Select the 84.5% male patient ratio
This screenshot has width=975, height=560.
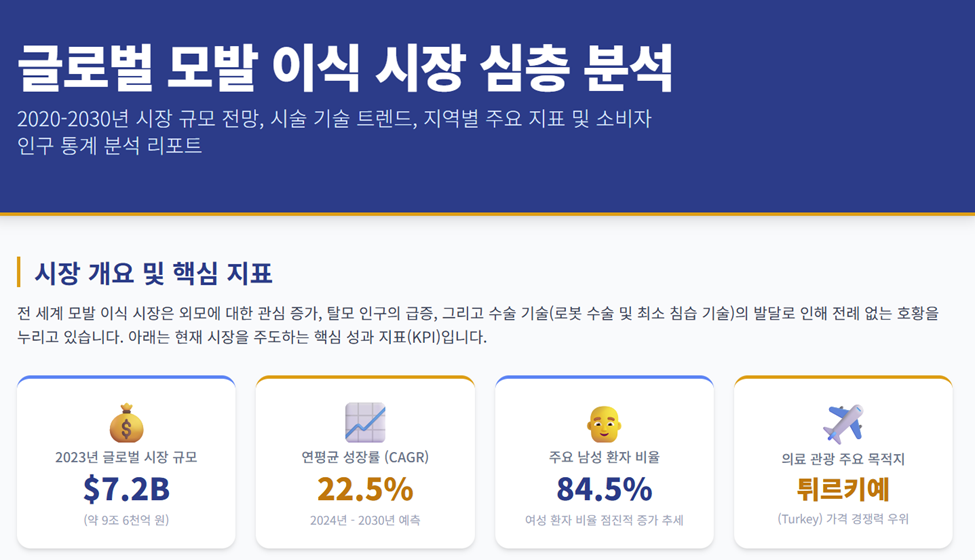[604, 489]
